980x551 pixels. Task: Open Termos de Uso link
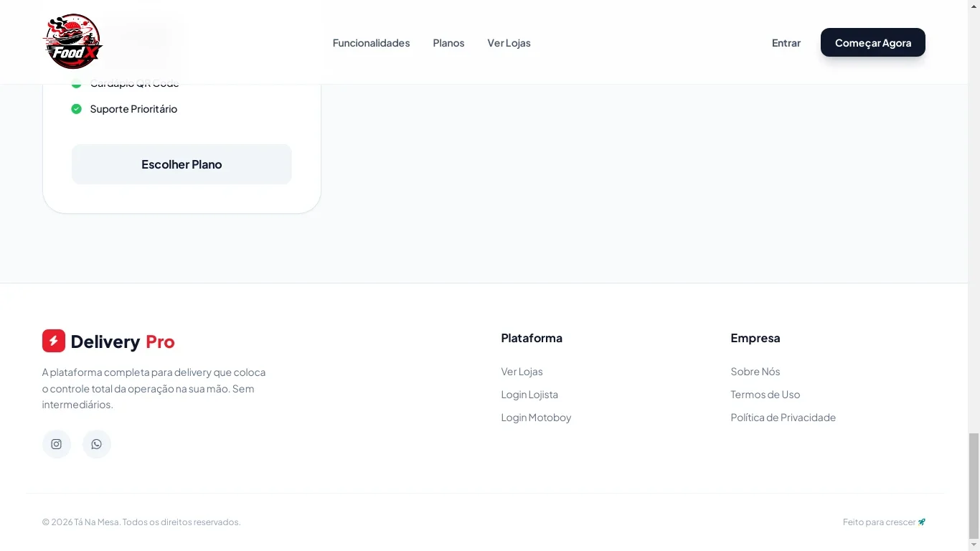coord(765,395)
